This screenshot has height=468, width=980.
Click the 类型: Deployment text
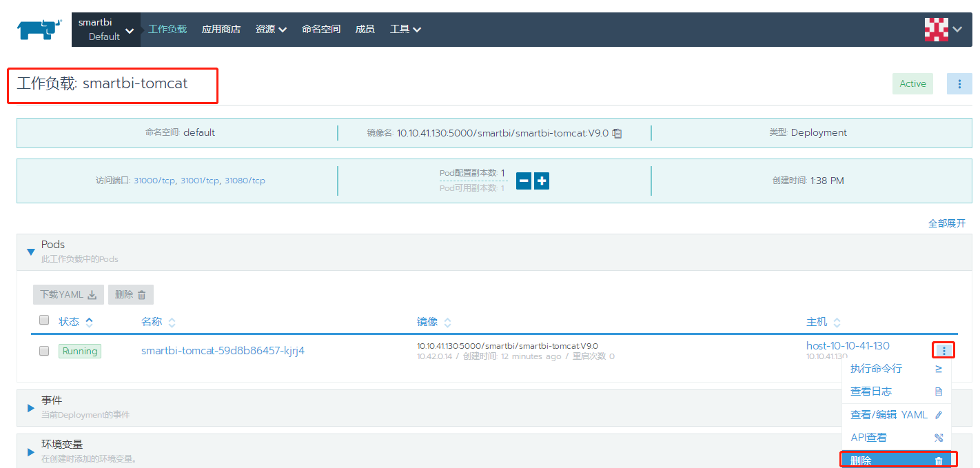[x=808, y=132]
